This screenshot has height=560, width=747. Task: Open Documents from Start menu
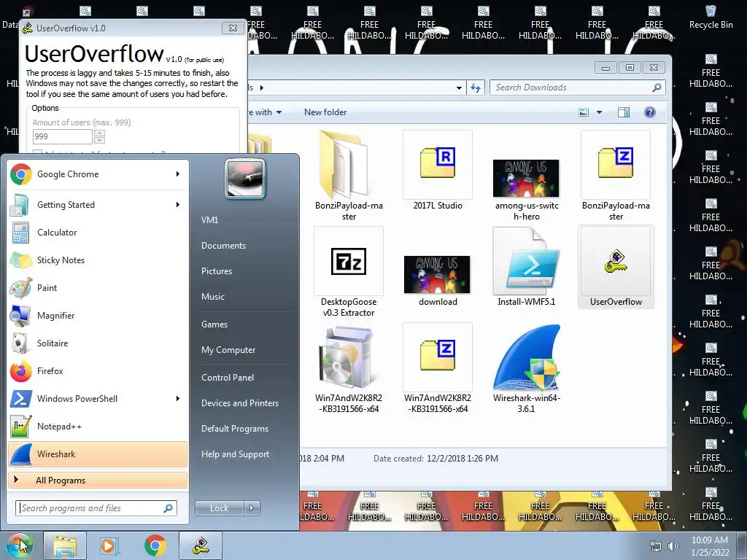coord(223,246)
